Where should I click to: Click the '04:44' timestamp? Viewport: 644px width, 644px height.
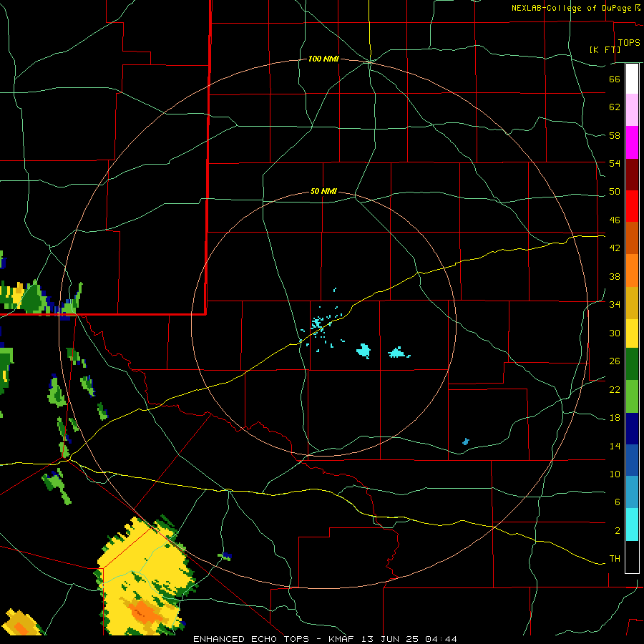click(441, 639)
